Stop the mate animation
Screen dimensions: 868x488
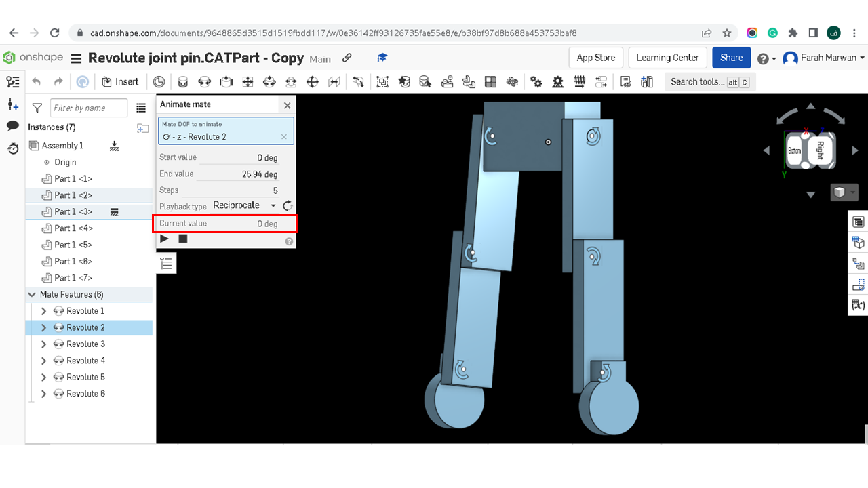183,239
